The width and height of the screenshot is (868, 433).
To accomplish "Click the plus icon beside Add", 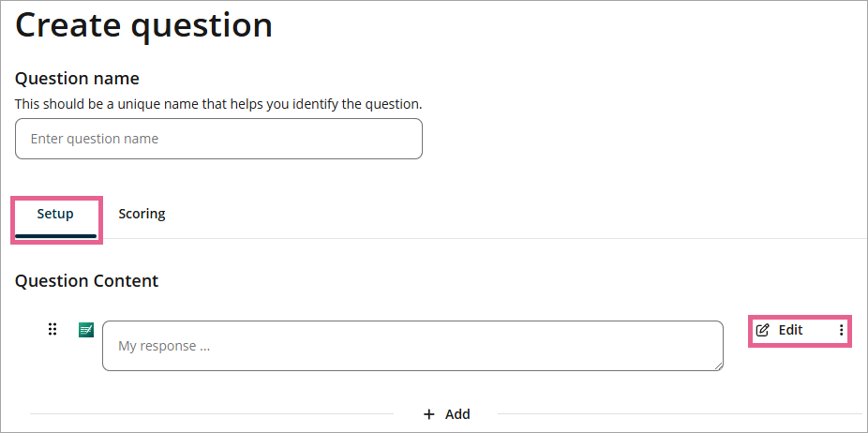I will (x=429, y=414).
